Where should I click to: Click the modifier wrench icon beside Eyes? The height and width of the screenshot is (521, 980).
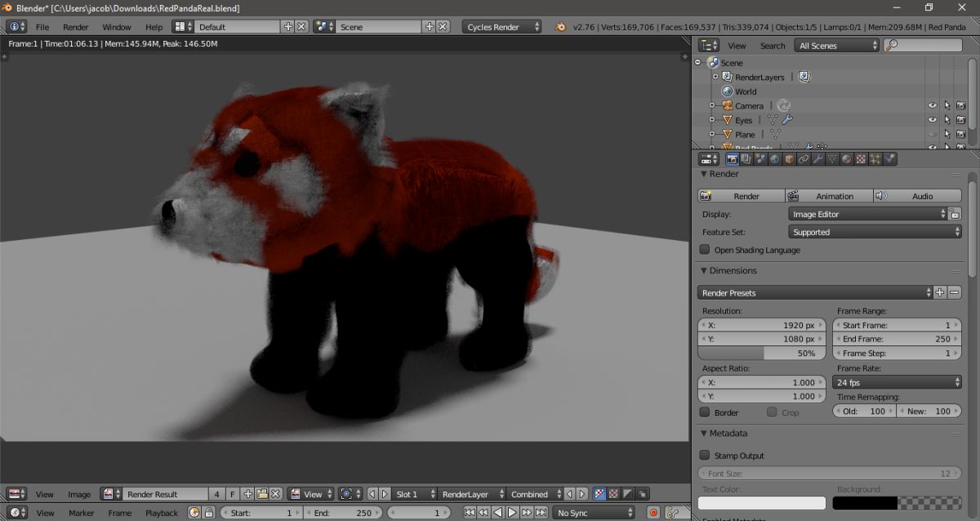point(787,120)
